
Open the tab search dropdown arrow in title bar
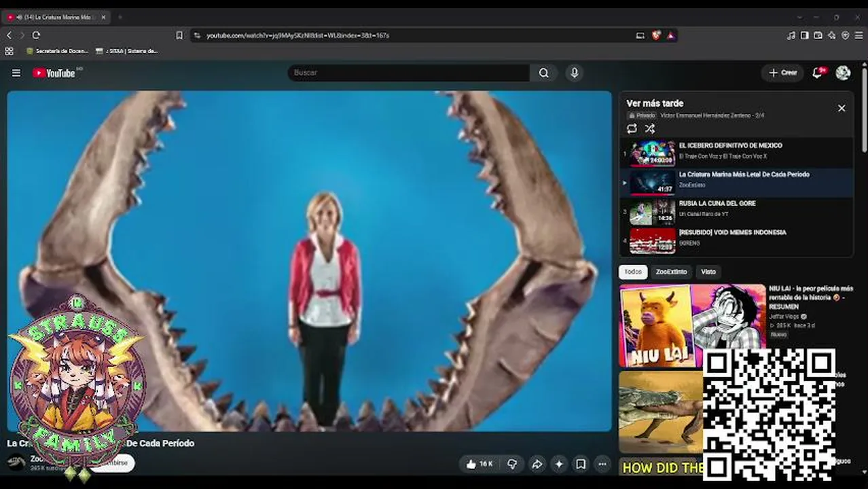tap(799, 17)
